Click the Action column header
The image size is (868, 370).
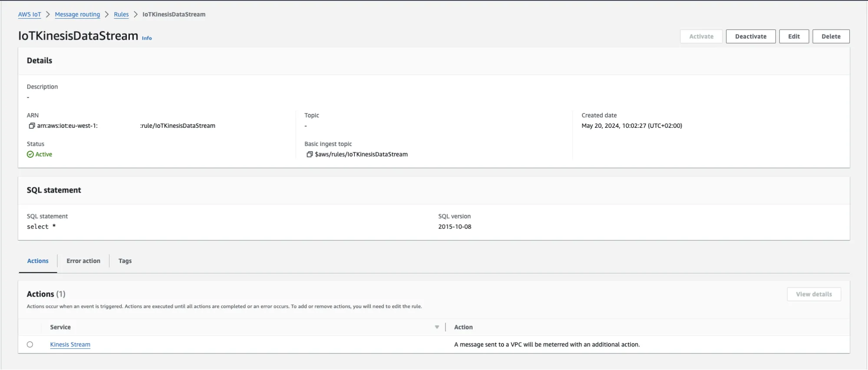tap(463, 327)
